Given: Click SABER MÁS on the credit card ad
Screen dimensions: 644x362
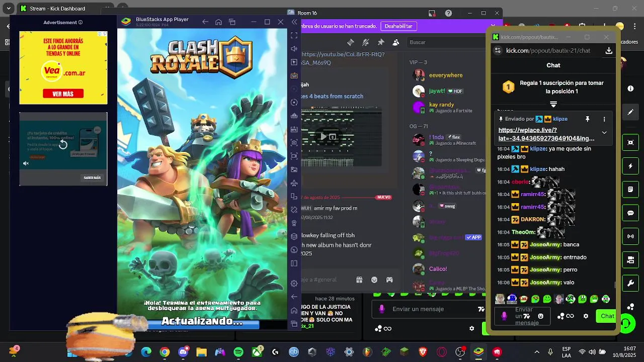Looking at the screenshot, I should pyautogui.click(x=92, y=177).
